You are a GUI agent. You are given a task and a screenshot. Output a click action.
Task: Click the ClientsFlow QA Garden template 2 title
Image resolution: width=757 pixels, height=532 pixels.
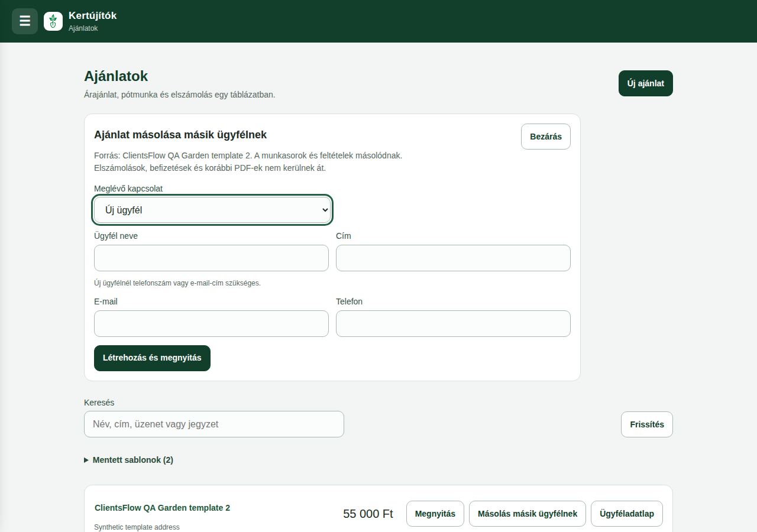coord(162,508)
